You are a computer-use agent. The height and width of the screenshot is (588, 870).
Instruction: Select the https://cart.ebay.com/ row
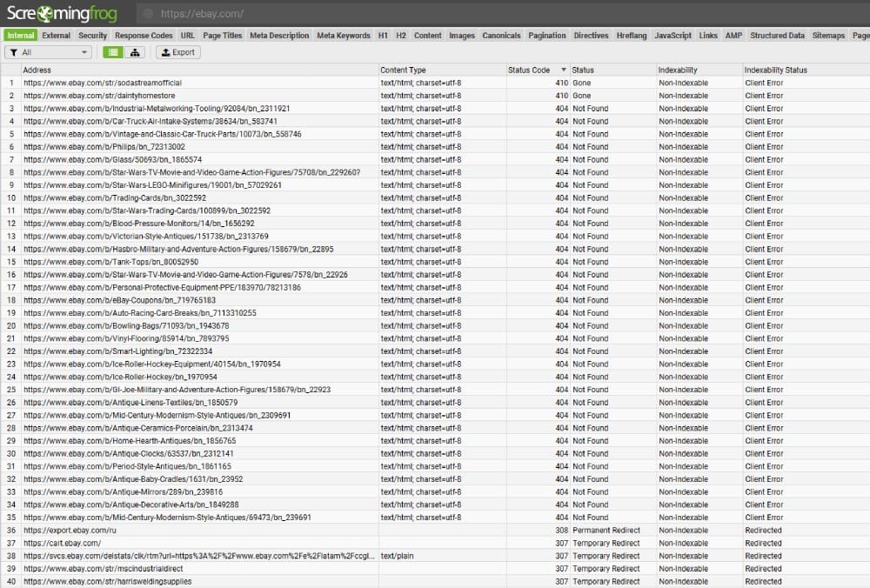click(62, 543)
